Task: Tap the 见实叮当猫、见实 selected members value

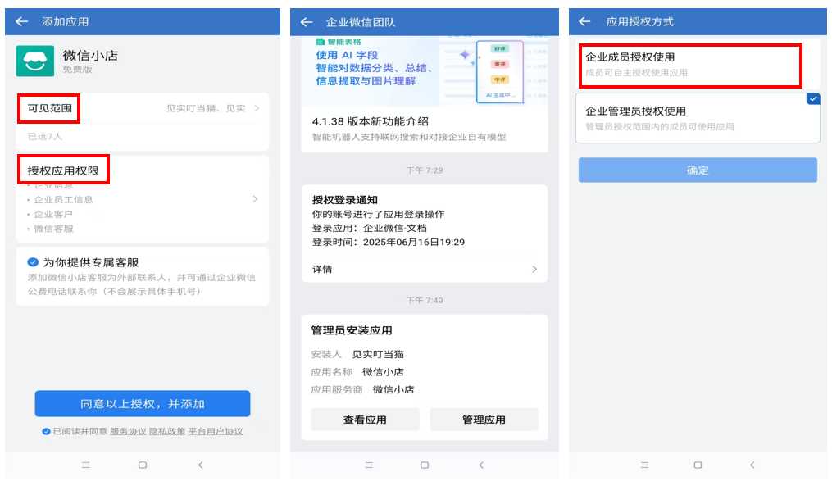Action: [x=206, y=108]
